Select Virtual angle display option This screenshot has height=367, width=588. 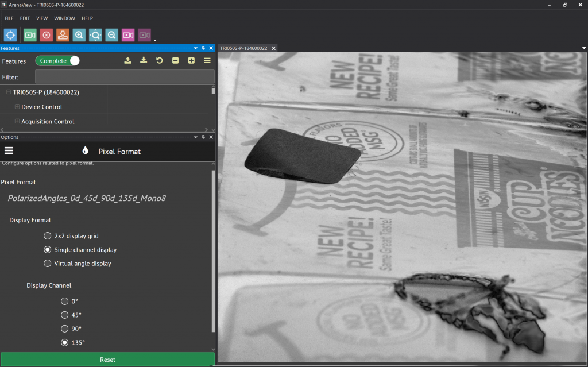[47, 264]
